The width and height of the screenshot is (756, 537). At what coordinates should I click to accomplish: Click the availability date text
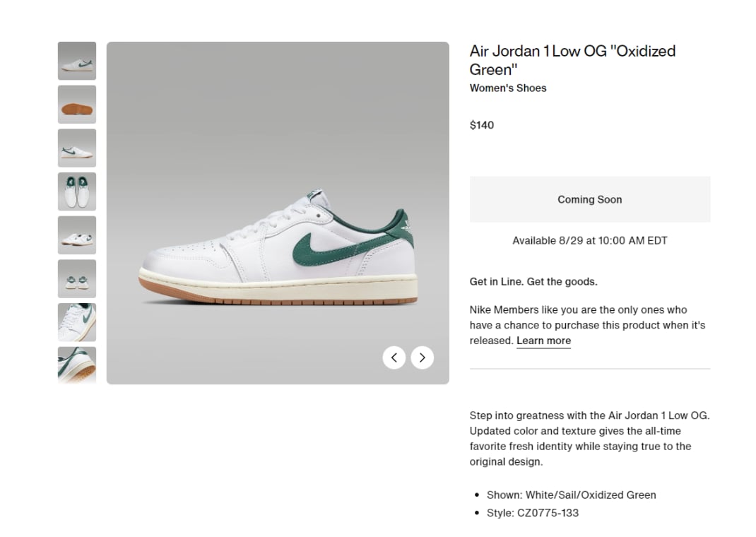(x=590, y=240)
